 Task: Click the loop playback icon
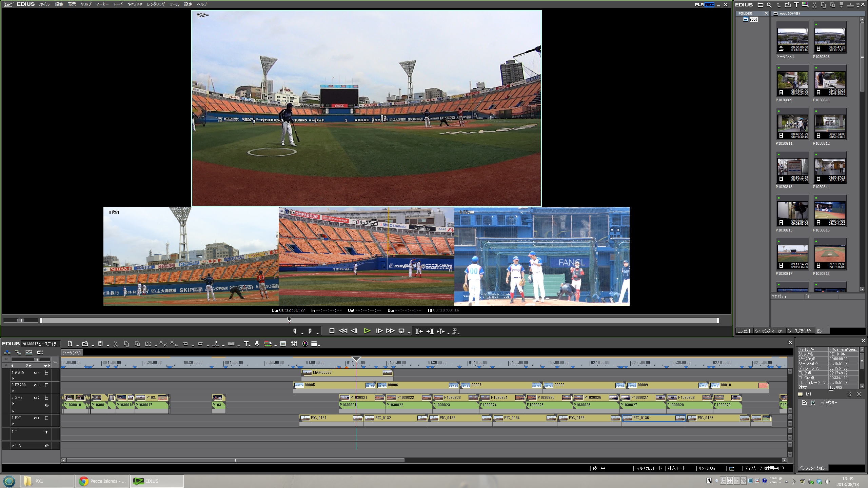[x=401, y=331]
